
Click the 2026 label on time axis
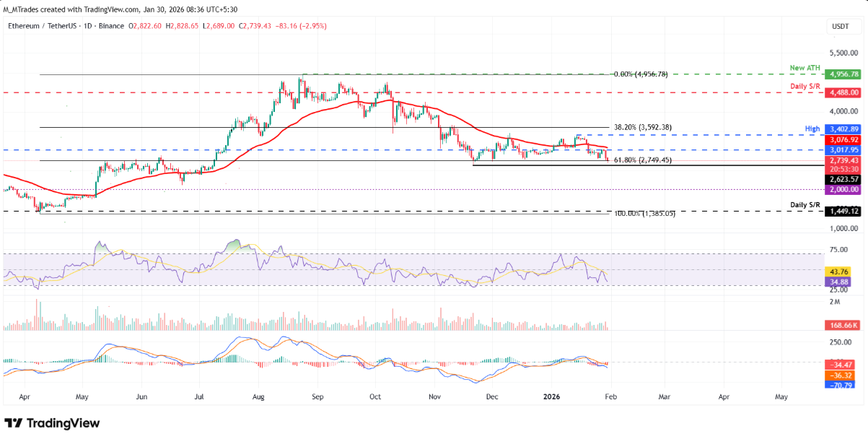[552, 396]
